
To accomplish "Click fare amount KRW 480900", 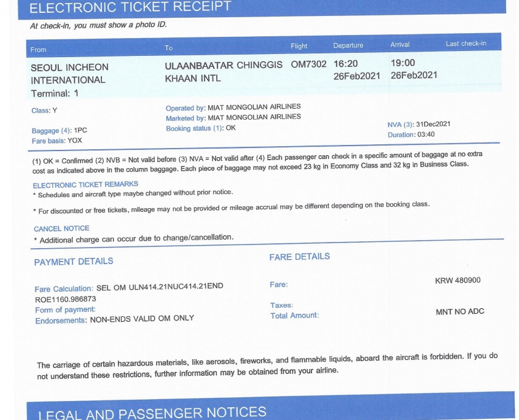I will 458,281.
